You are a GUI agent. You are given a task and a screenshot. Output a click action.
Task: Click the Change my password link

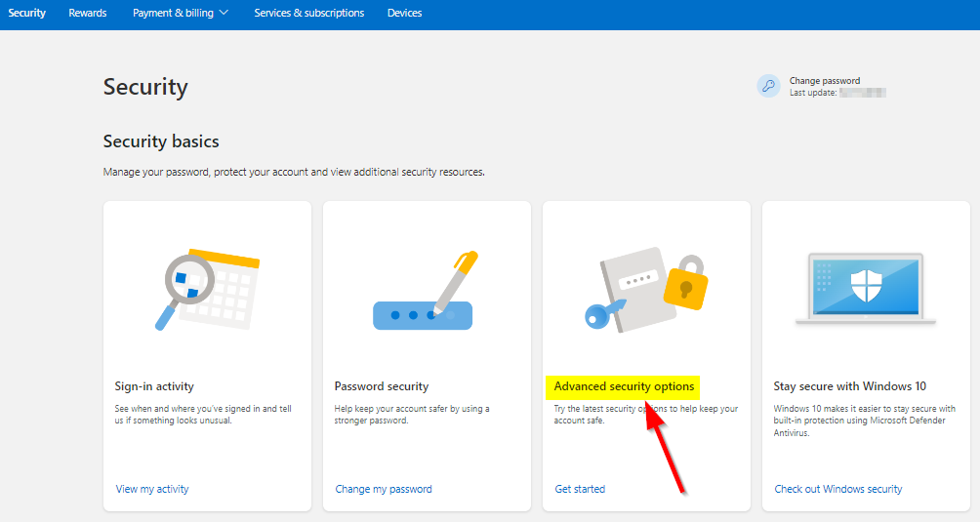(384, 489)
